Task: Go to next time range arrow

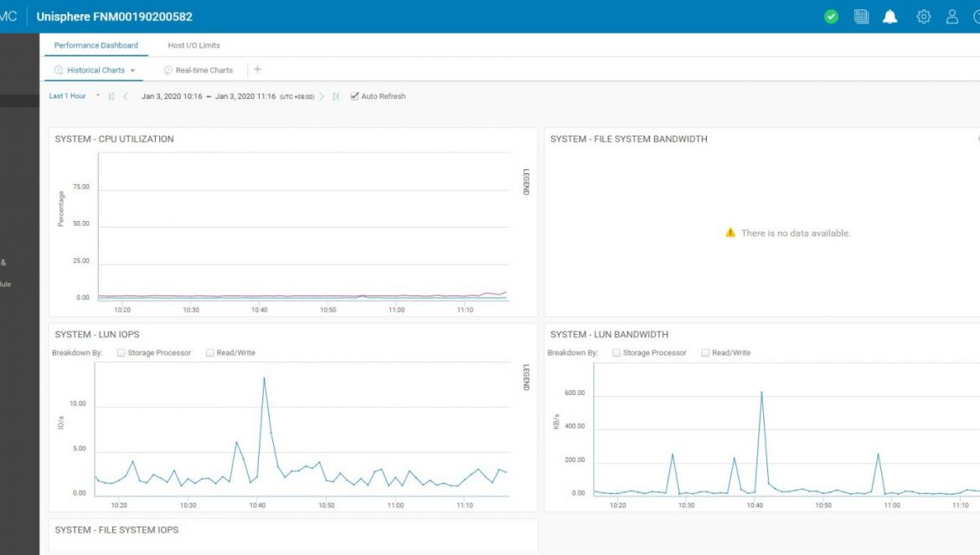Action: coord(322,96)
